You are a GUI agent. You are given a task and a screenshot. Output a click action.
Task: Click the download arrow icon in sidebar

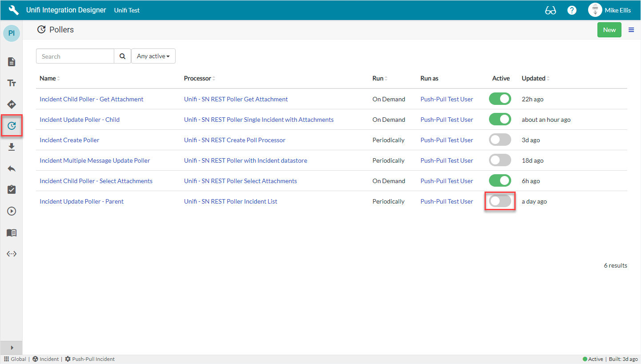(x=12, y=147)
